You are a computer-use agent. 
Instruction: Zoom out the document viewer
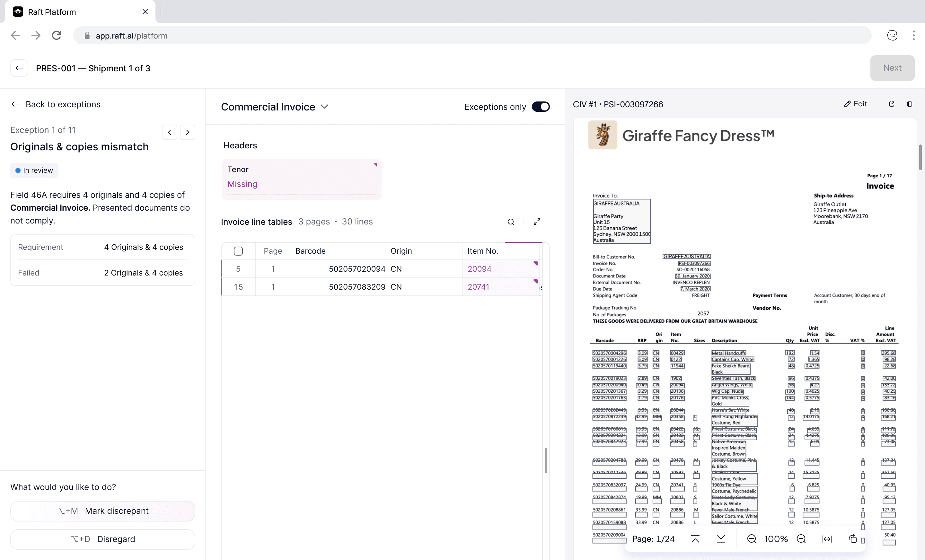752,539
